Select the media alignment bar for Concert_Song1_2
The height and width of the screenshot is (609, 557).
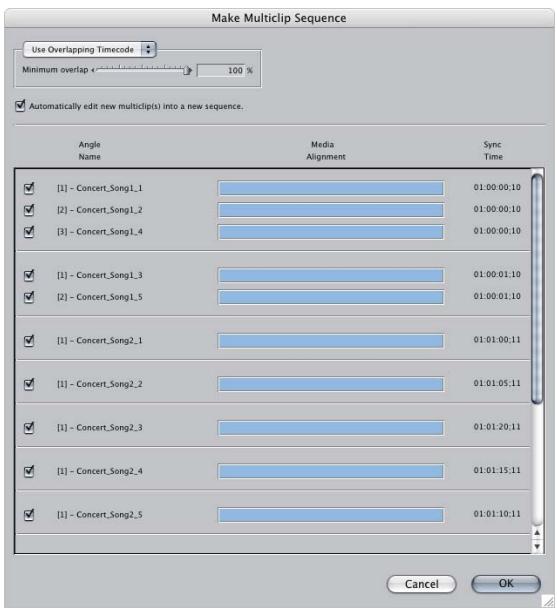(x=331, y=210)
